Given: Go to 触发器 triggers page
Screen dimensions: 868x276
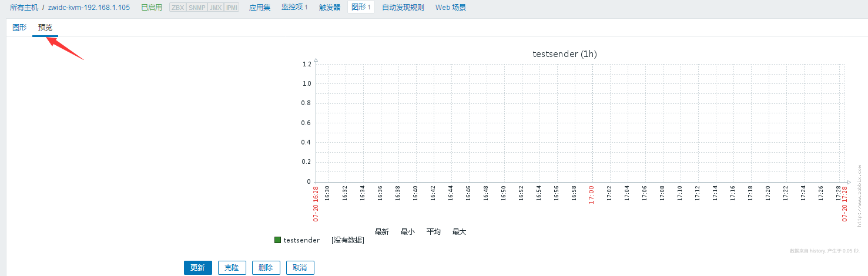Looking at the screenshot, I should click(330, 8).
